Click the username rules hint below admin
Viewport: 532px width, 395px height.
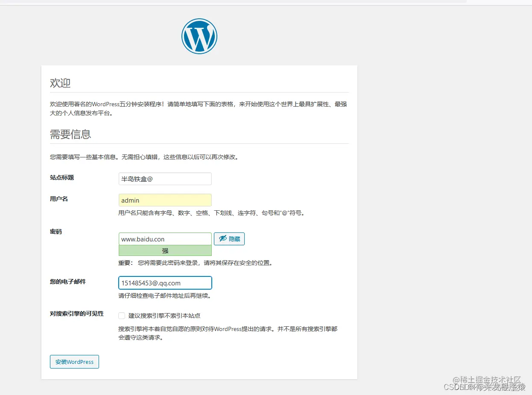[212, 213]
